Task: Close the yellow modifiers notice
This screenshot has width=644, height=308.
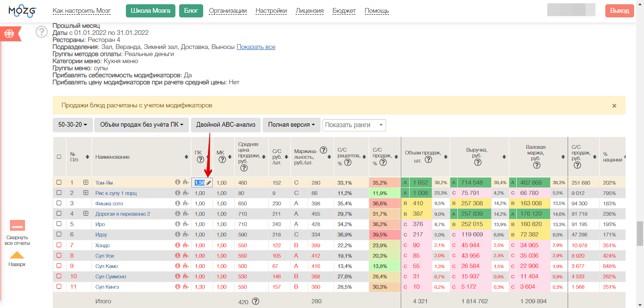Action: (614, 105)
